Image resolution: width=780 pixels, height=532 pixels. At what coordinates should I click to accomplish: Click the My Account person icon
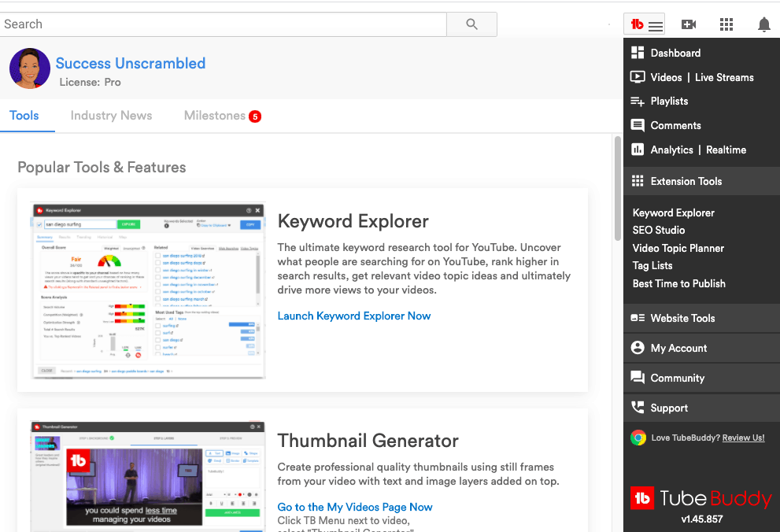pyautogui.click(x=638, y=348)
